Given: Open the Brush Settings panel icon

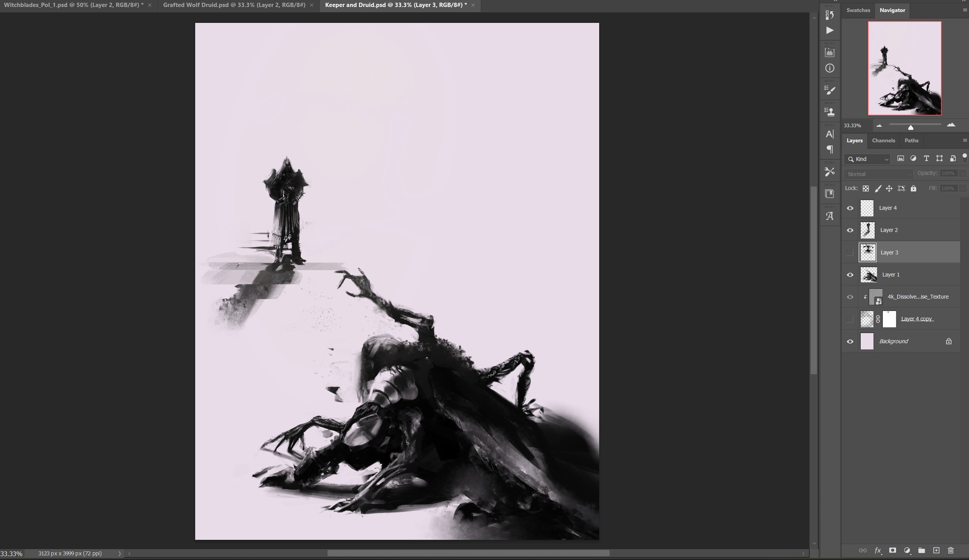Looking at the screenshot, I should 829,90.
